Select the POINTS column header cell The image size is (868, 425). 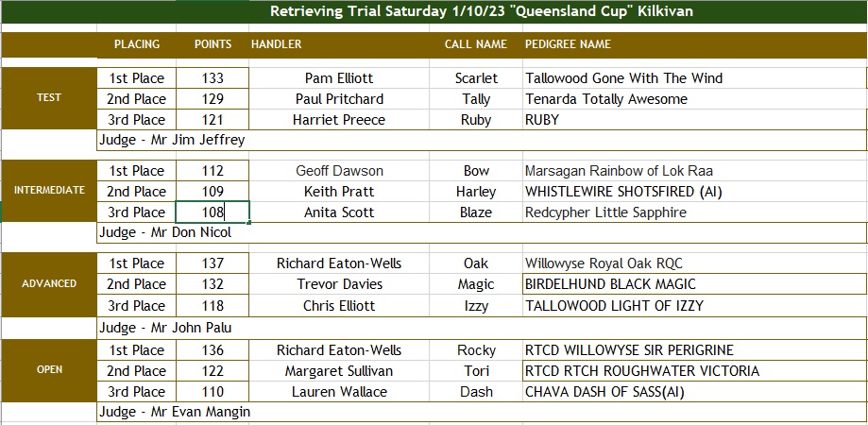[213, 44]
